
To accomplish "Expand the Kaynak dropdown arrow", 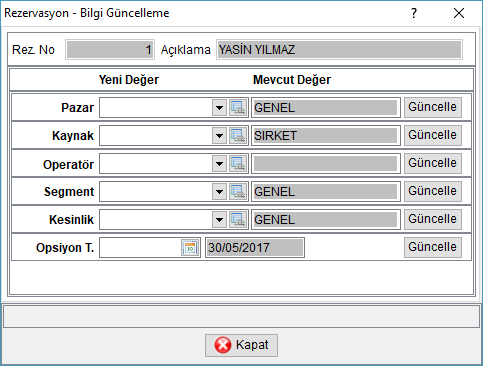I will (x=219, y=136).
